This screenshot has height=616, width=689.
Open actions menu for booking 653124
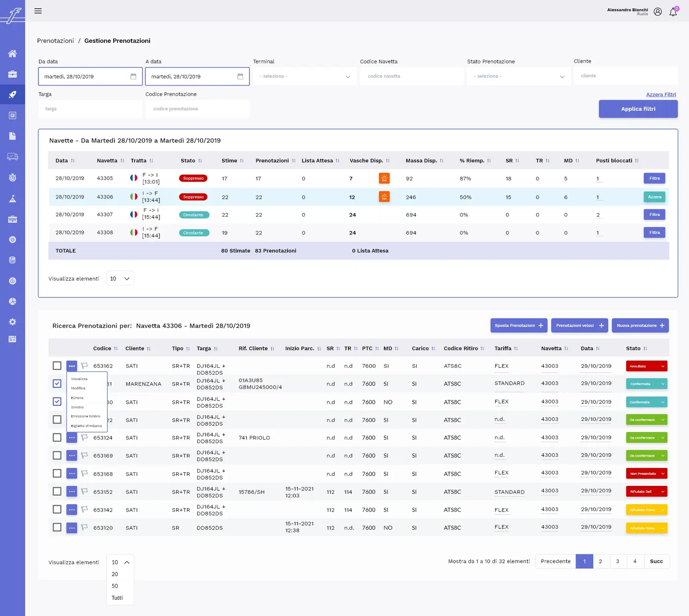point(72,438)
